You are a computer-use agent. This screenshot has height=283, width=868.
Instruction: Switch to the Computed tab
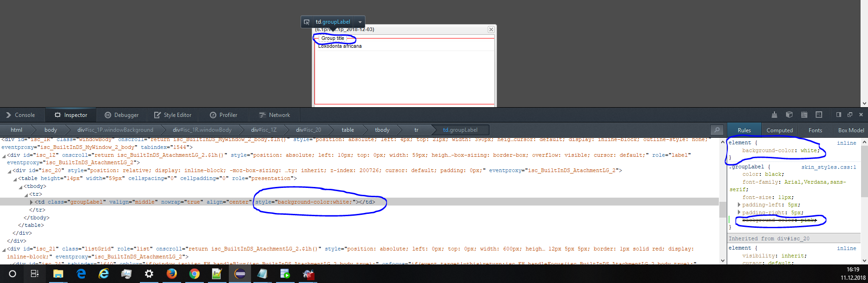(x=780, y=130)
